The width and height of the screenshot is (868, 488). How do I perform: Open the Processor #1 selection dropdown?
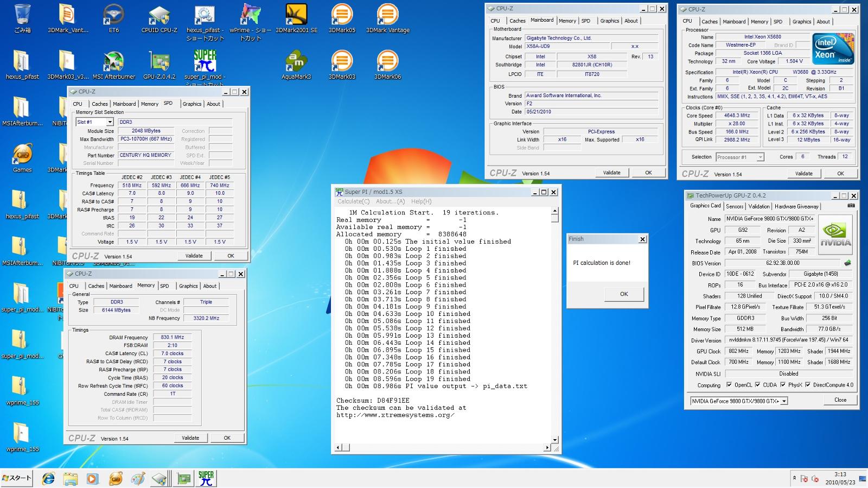(x=740, y=157)
